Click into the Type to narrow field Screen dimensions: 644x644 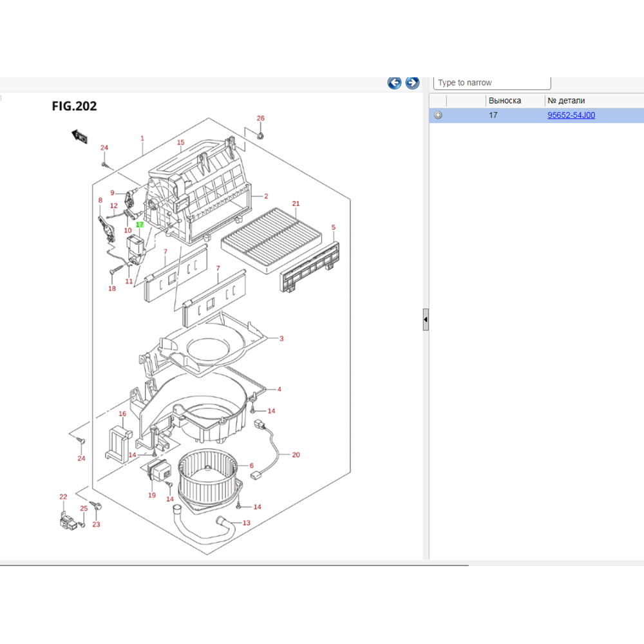click(x=493, y=83)
